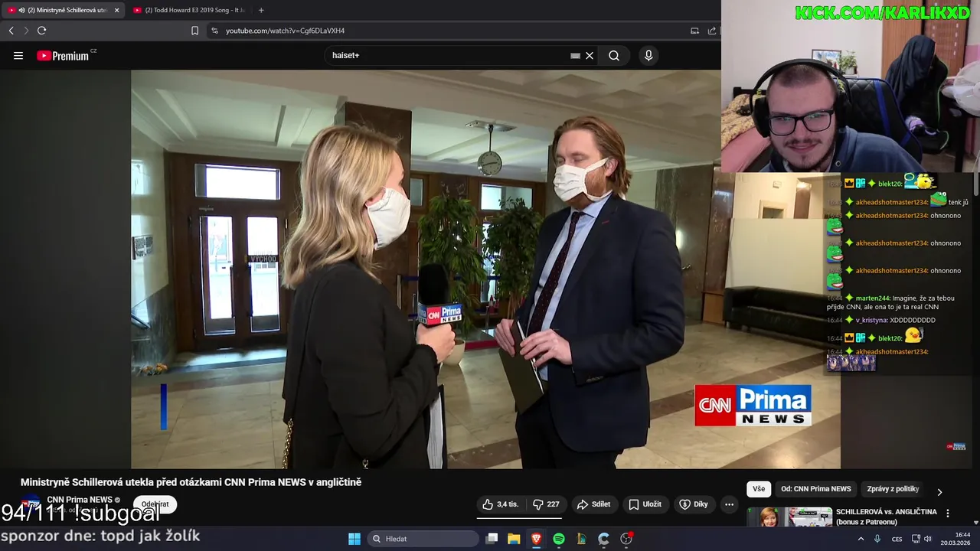Open League of Legends icon on taskbar
The width and height of the screenshot is (980, 551).
coord(581,539)
